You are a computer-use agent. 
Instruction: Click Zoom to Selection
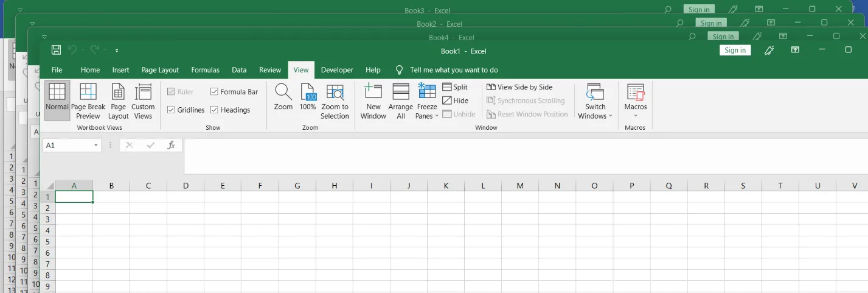335,101
